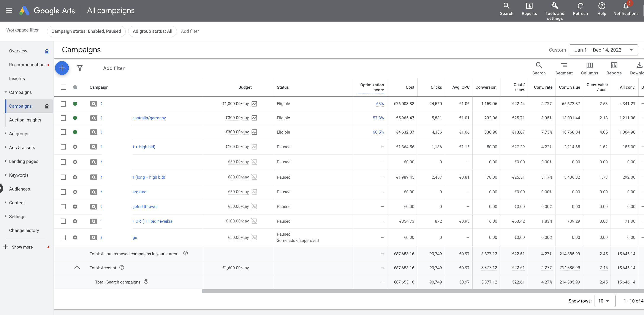
Task: Sort by the Clicks column header
Action: (436, 87)
